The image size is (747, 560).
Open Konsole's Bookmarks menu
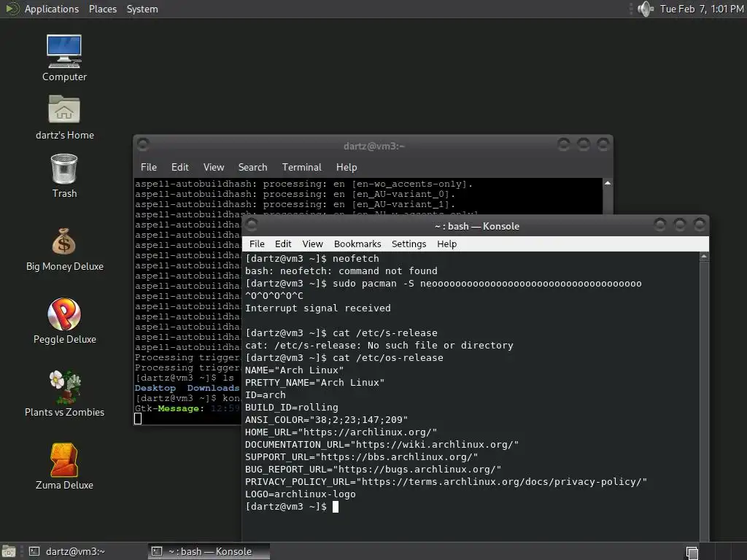click(357, 244)
